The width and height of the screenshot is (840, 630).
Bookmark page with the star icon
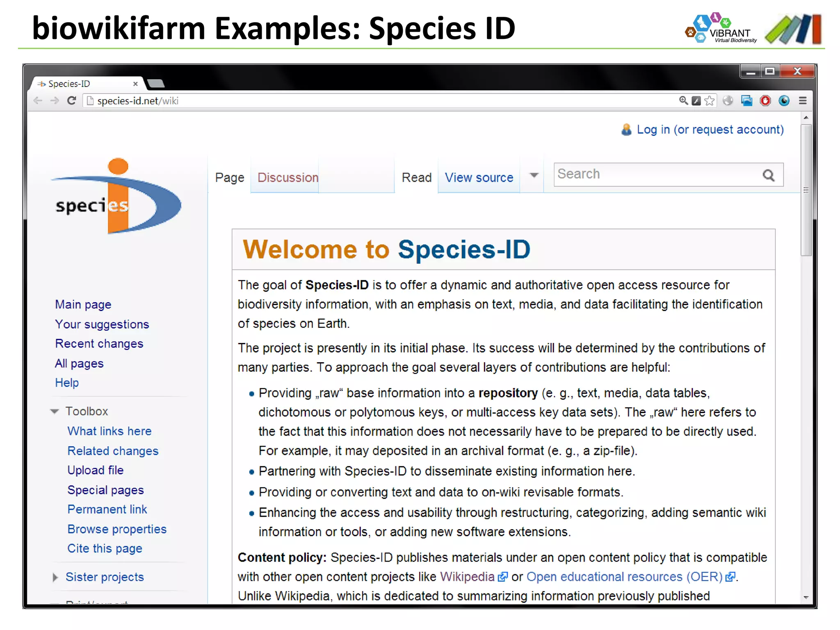click(710, 100)
